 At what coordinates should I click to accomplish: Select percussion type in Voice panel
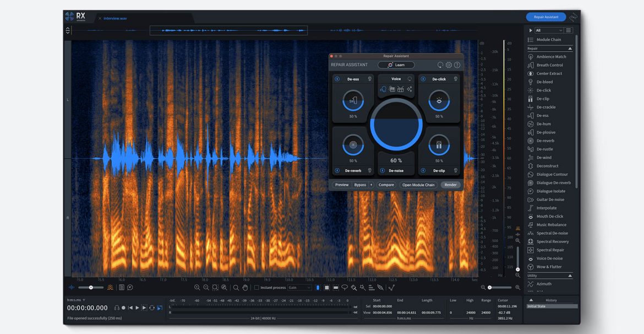pos(401,89)
